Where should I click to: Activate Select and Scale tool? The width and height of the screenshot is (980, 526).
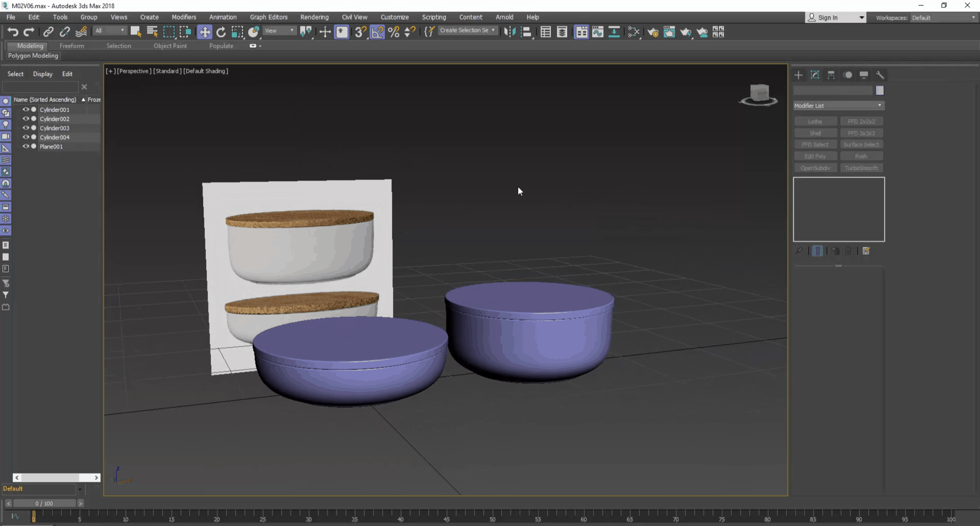coord(237,32)
